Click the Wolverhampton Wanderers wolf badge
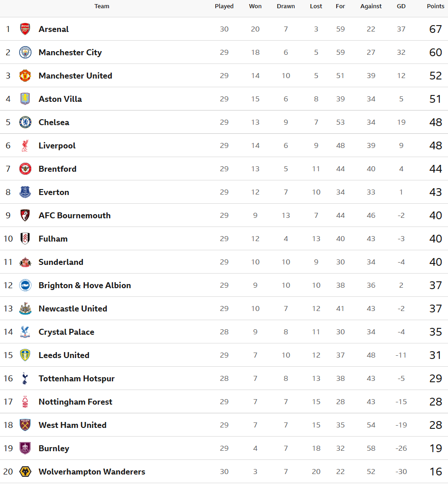448x485 pixels. click(25, 472)
